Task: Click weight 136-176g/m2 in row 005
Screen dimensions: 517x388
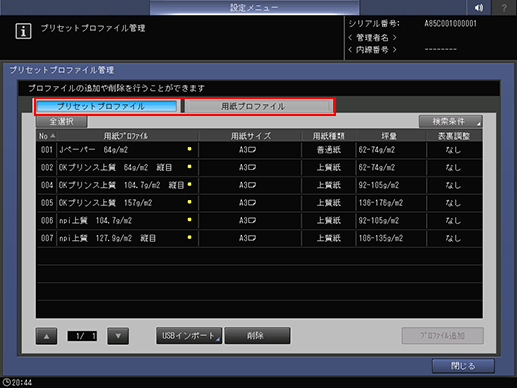Action: pyautogui.click(x=381, y=203)
